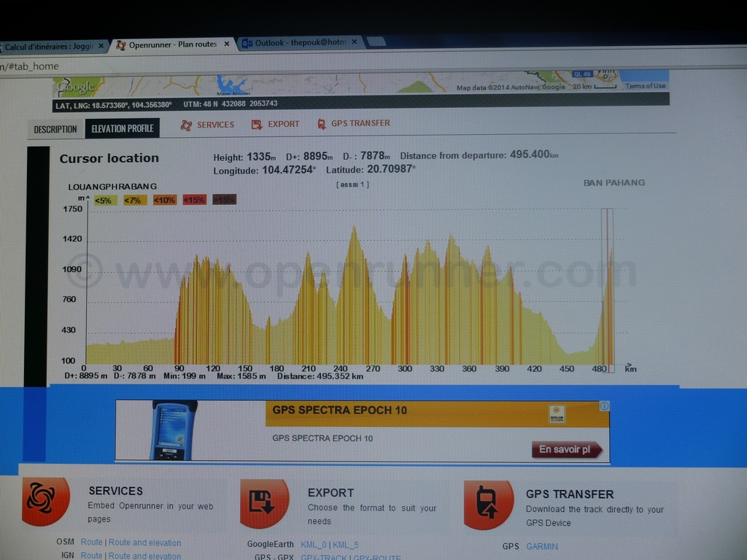747x560 pixels.
Task: Open a new browser tab
Action: pyautogui.click(x=376, y=42)
